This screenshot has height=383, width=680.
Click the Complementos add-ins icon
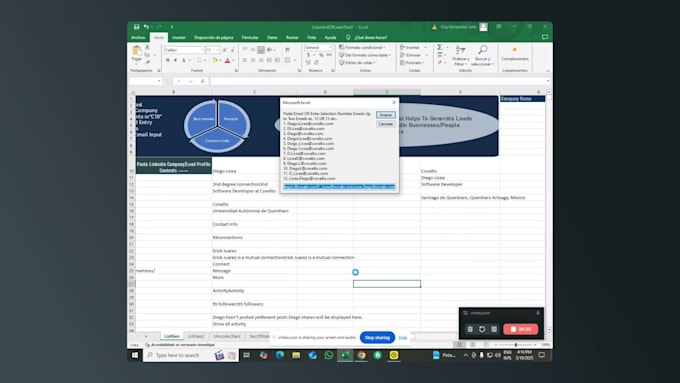click(x=515, y=53)
